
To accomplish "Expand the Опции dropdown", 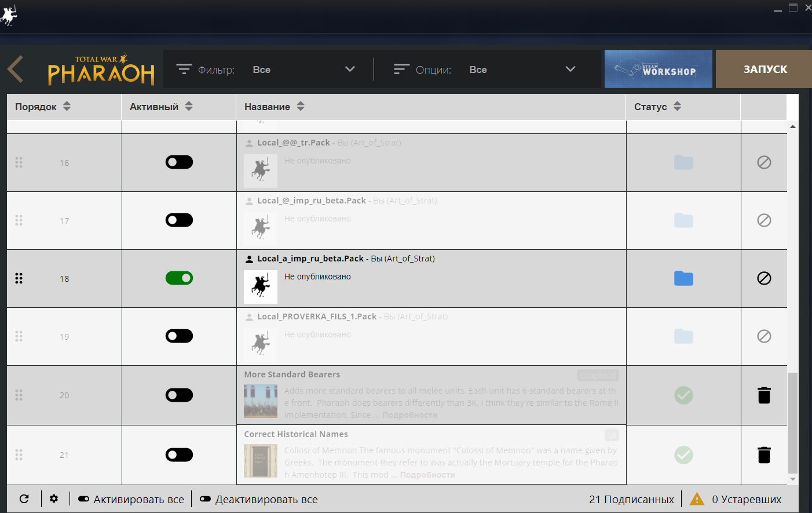I will 570,70.
